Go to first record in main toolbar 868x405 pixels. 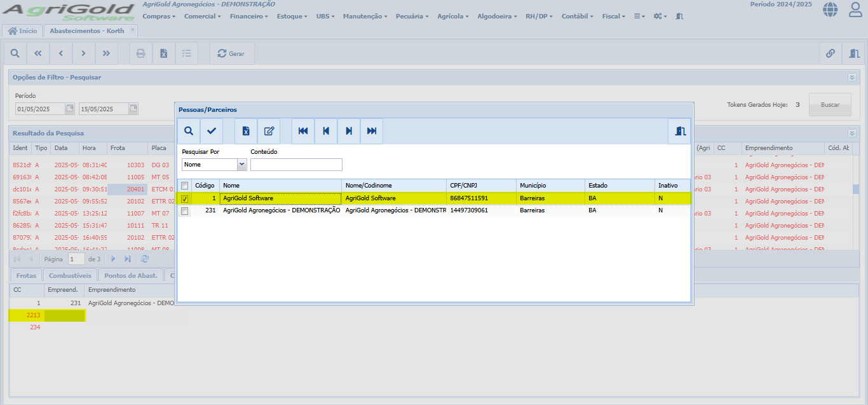coord(37,53)
